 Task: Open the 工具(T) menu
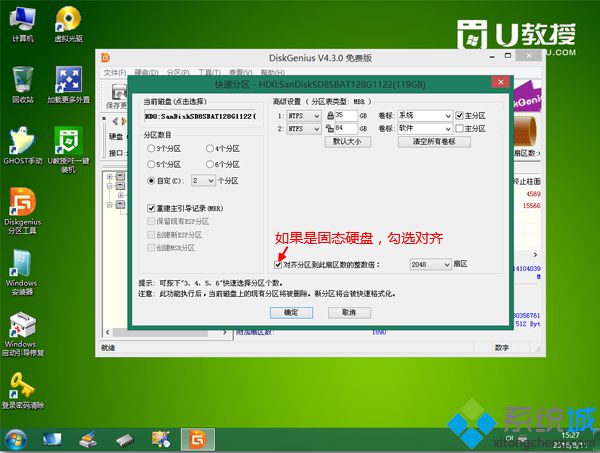[x=209, y=72]
